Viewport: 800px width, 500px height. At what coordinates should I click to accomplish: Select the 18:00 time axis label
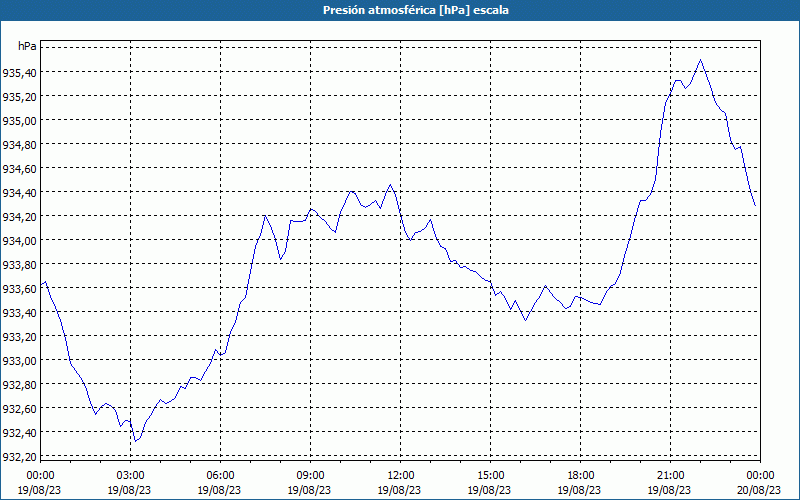pyautogui.click(x=580, y=476)
